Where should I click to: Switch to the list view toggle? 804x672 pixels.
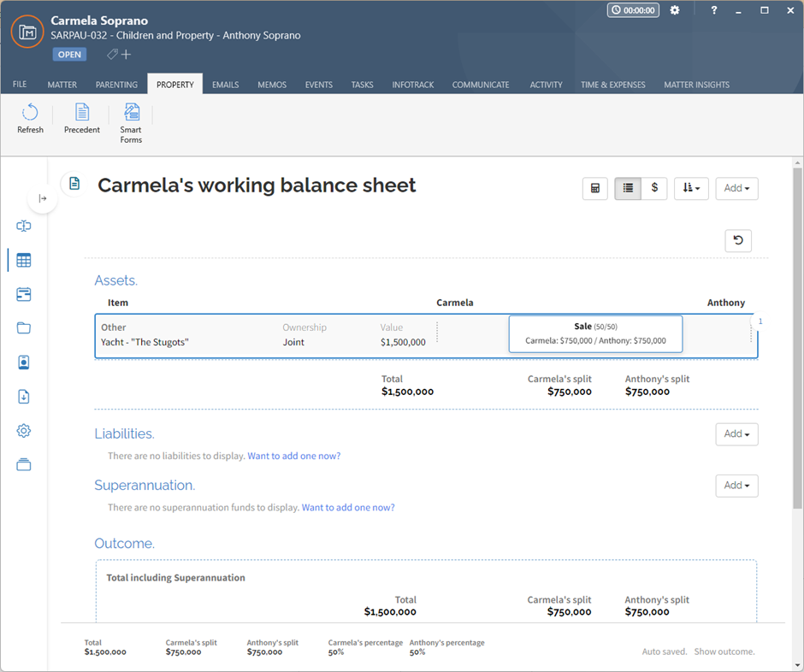coord(628,189)
